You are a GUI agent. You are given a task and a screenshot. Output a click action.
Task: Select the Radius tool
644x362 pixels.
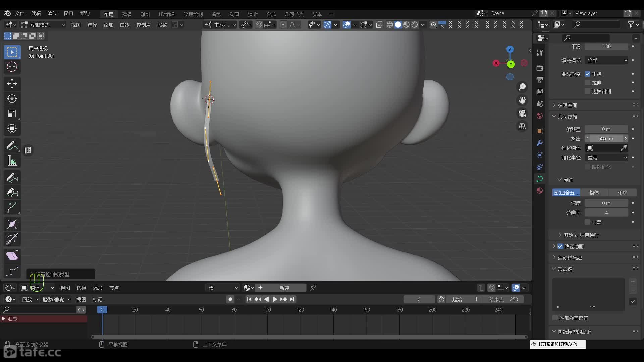click(12, 224)
